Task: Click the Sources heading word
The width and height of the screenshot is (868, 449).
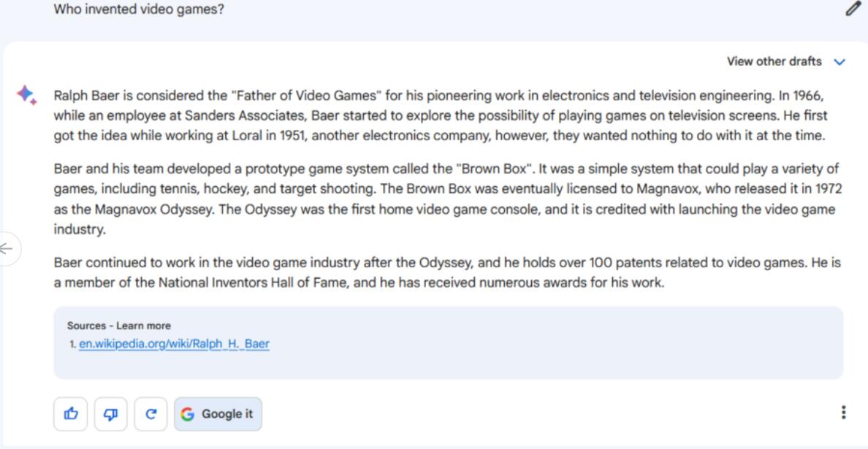Action: pos(85,326)
